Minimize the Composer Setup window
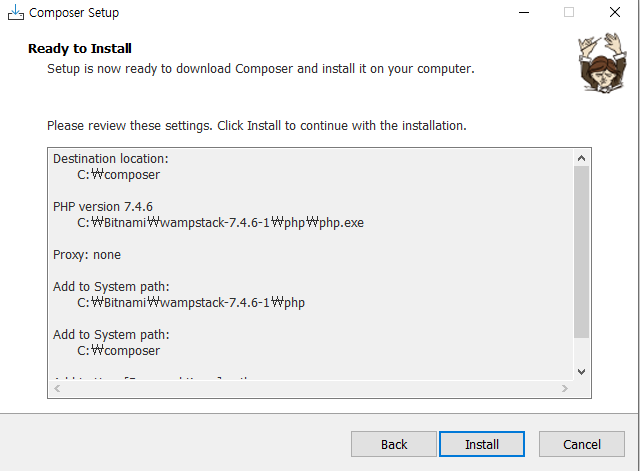The height and width of the screenshot is (471, 640). 524,13
